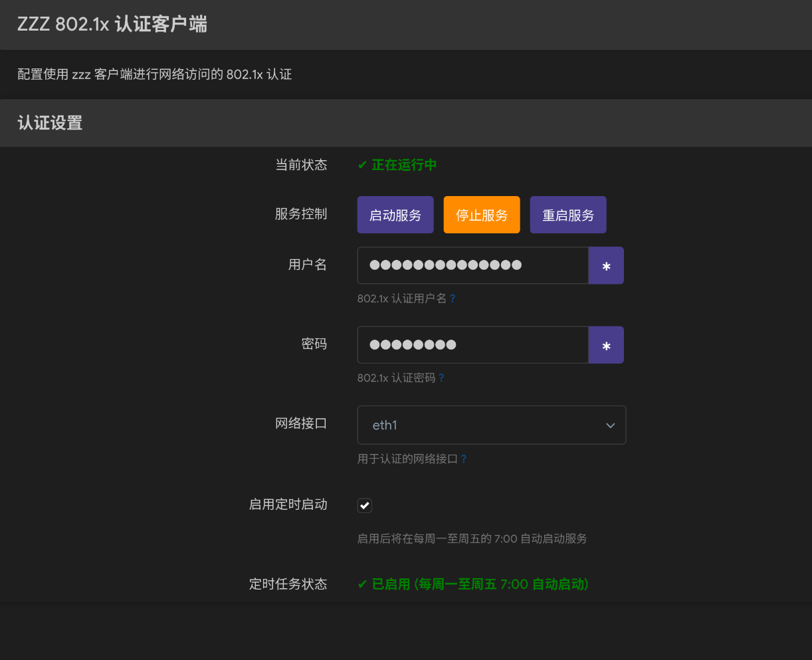Click the green 正在运行中 status indicator
Image resolution: width=812 pixels, height=660 pixels.
397,165
